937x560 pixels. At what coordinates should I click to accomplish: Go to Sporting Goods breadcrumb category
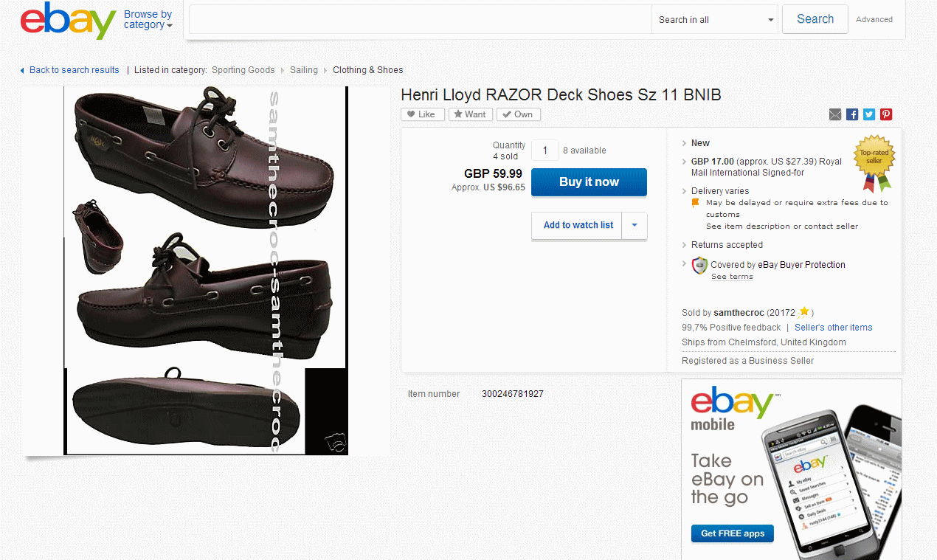click(x=243, y=70)
